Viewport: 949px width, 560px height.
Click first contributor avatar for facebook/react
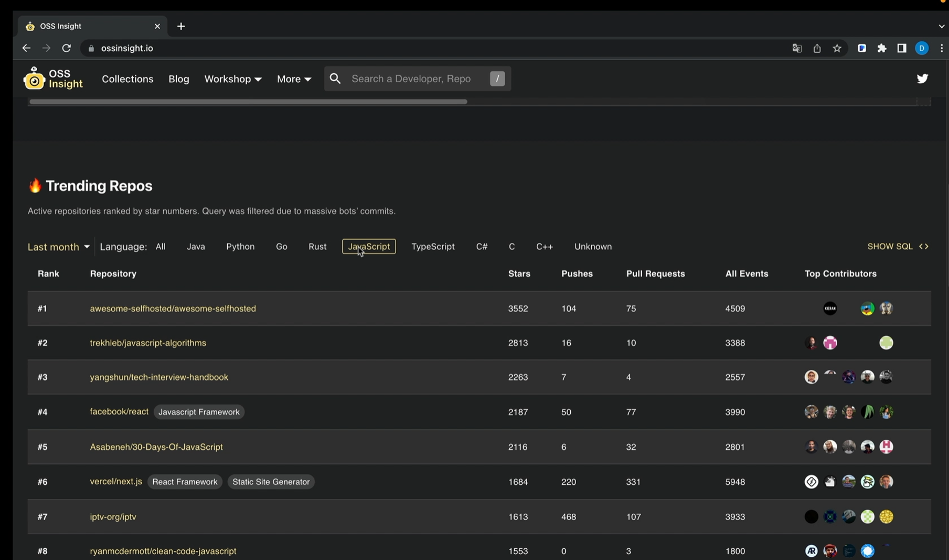(811, 412)
